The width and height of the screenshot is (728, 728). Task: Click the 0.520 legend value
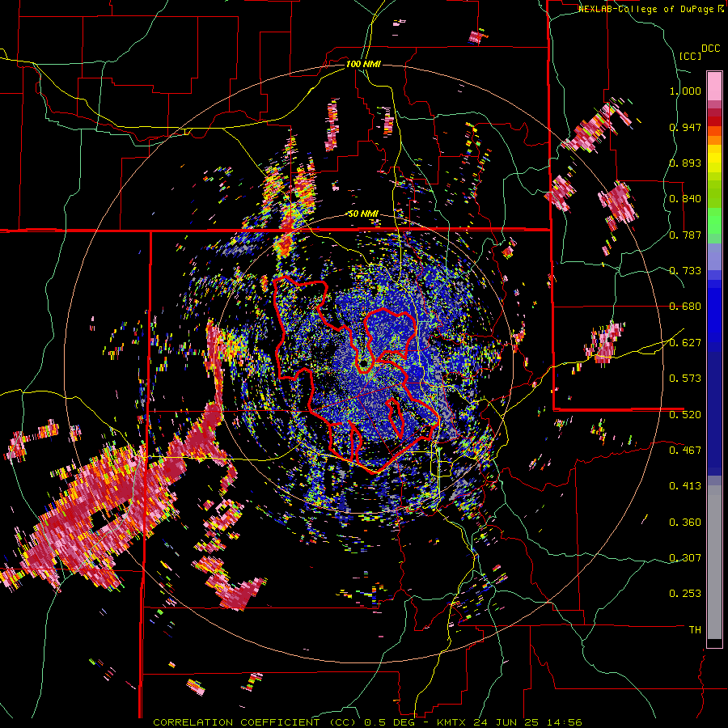tap(685, 415)
